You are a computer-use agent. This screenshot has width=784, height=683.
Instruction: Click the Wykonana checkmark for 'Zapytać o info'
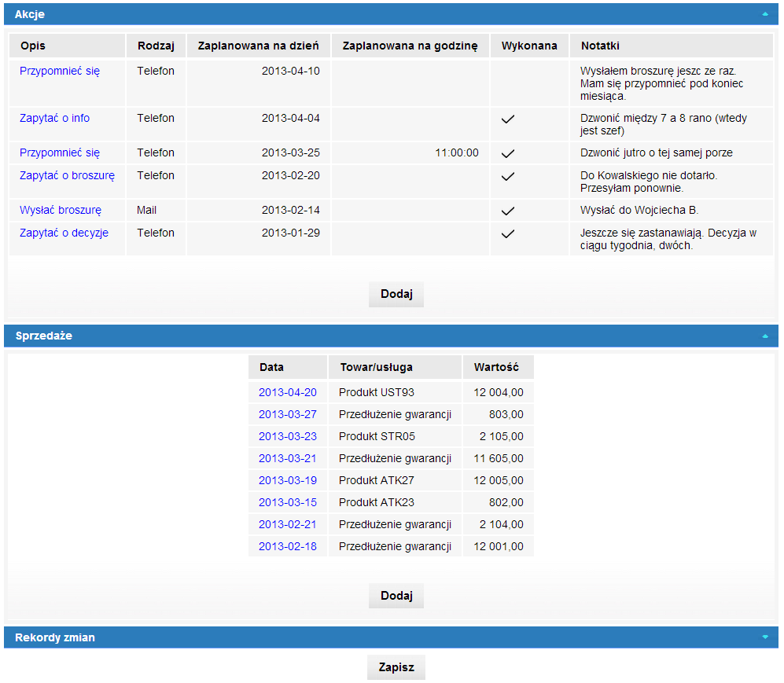pyautogui.click(x=508, y=119)
